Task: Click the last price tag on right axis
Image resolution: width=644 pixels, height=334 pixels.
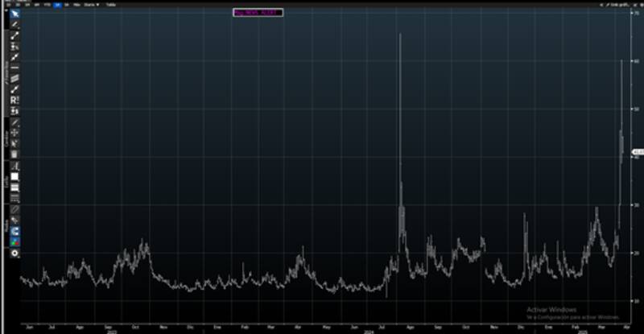Action: [x=638, y=151]
